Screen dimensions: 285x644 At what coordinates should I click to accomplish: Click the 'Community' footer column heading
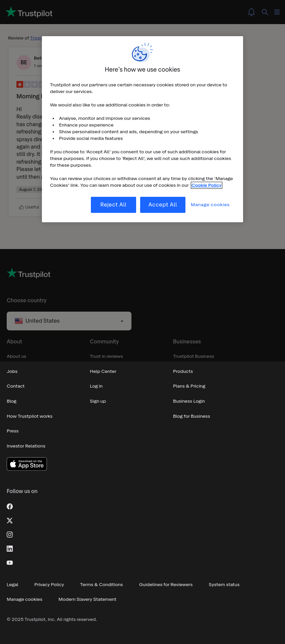point(104,342)
